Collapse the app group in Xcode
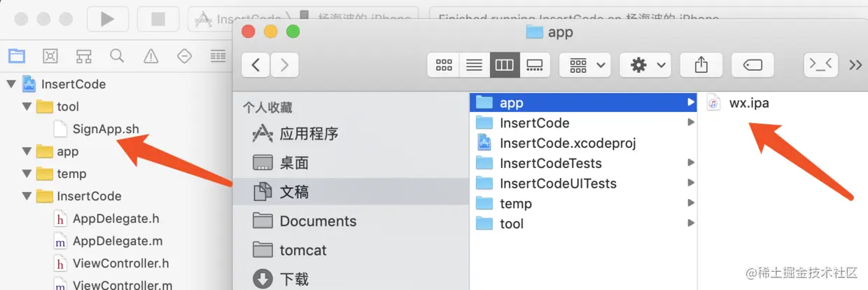Viewport: 868px width, 290px height. 27,151
